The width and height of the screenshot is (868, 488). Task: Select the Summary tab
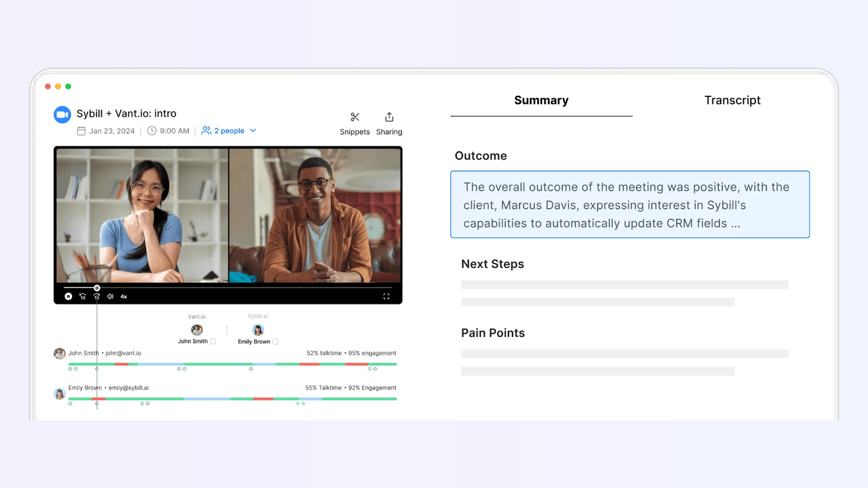[541, 100]
